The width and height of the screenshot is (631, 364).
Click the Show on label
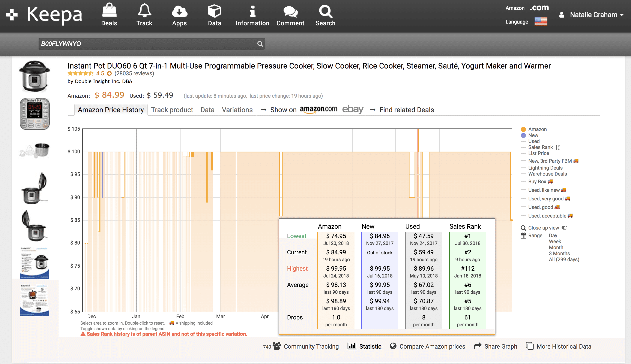click(283, 110)
